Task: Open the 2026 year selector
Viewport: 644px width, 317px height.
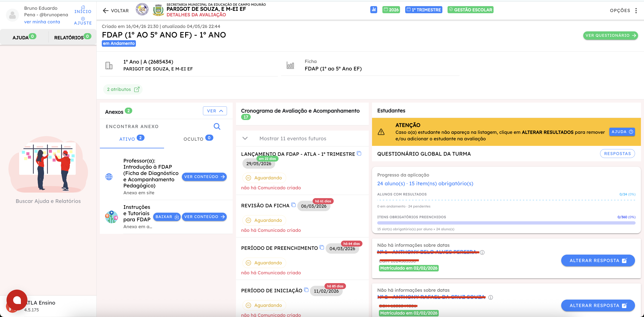Action: tap(391, 10)
